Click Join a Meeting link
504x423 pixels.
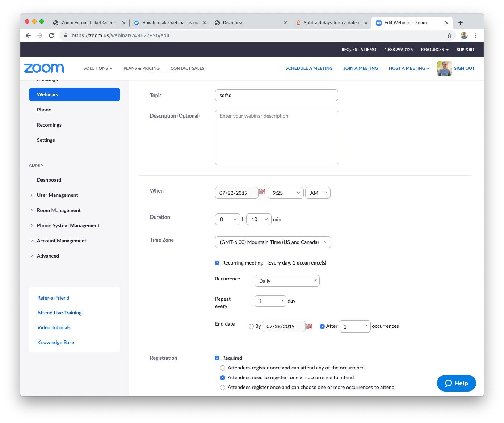(x=361, y=68)
